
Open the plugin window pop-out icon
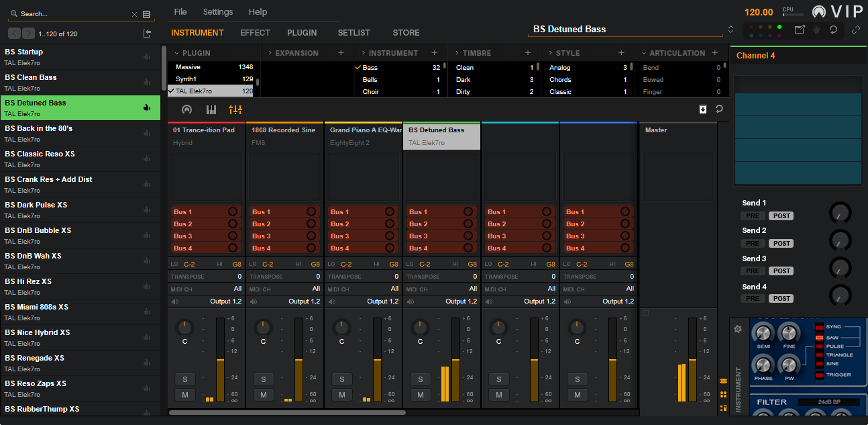(800, 30)
